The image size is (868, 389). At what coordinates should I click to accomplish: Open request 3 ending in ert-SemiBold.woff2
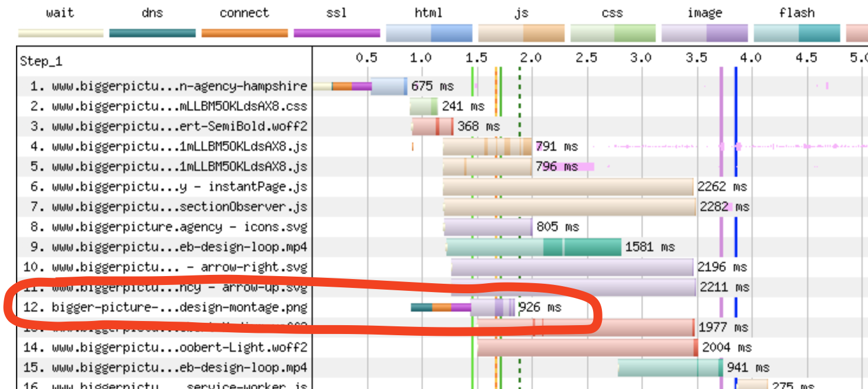[169, 127]
